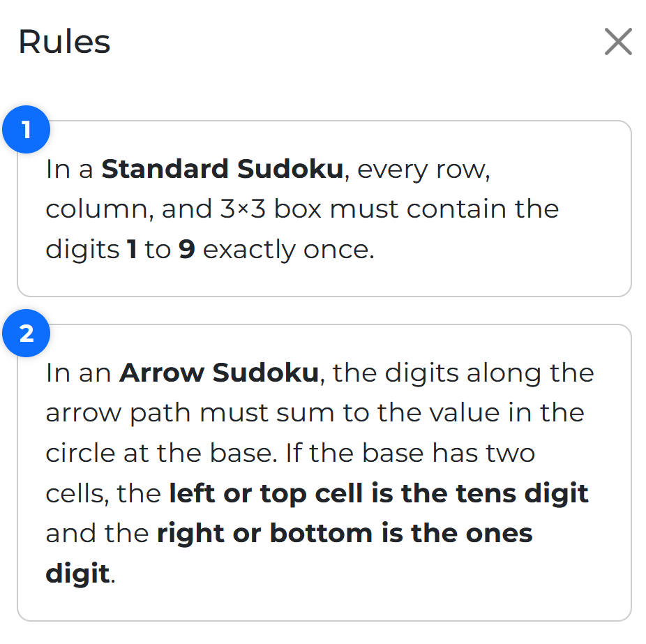Click 'exactly once' in the first rule
The image size is (646, 644).
(287, 250)
